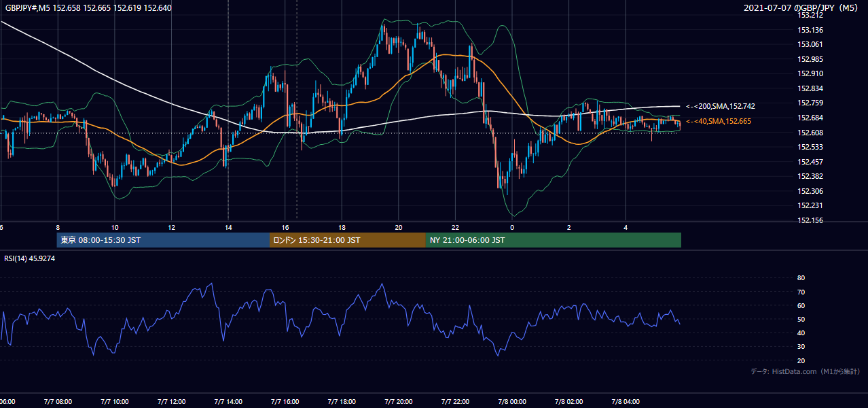868x408 pixels.
Task: Click bottom axis label 7/7 20:00
Action: click(399, 402)
